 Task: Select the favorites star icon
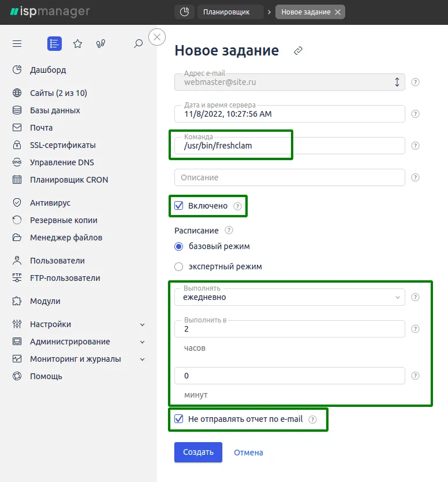tap(78, 43)
